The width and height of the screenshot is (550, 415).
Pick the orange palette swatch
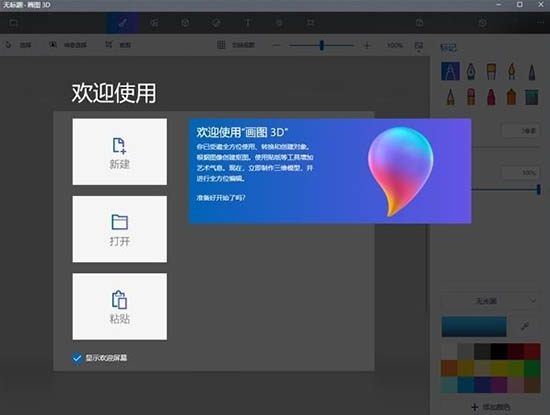[449, 368]
